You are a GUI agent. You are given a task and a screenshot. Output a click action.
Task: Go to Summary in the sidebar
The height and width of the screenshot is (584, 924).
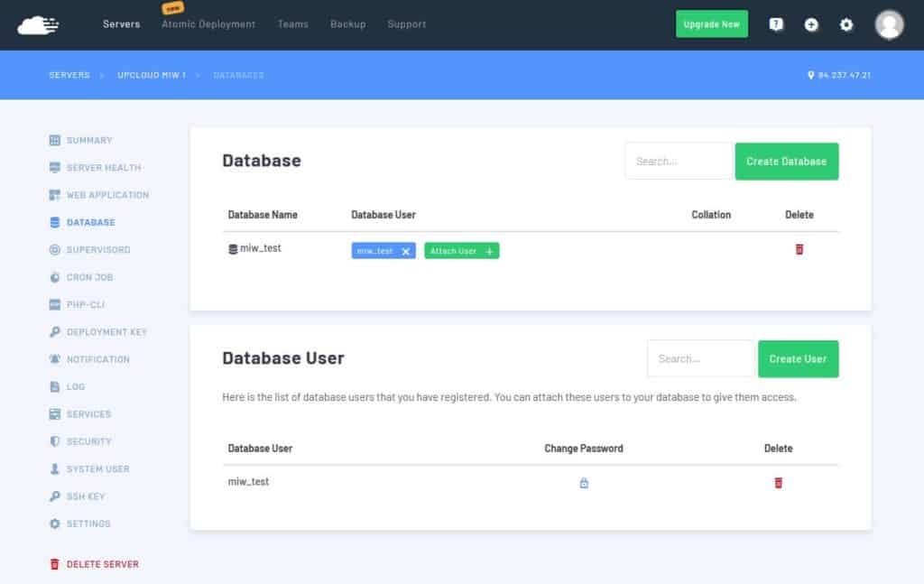click(89, 140)
